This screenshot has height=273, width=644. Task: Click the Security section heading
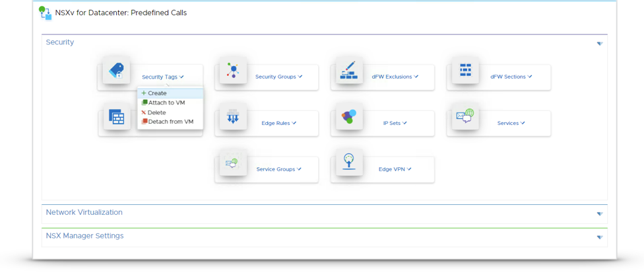(x=60, y=42)
